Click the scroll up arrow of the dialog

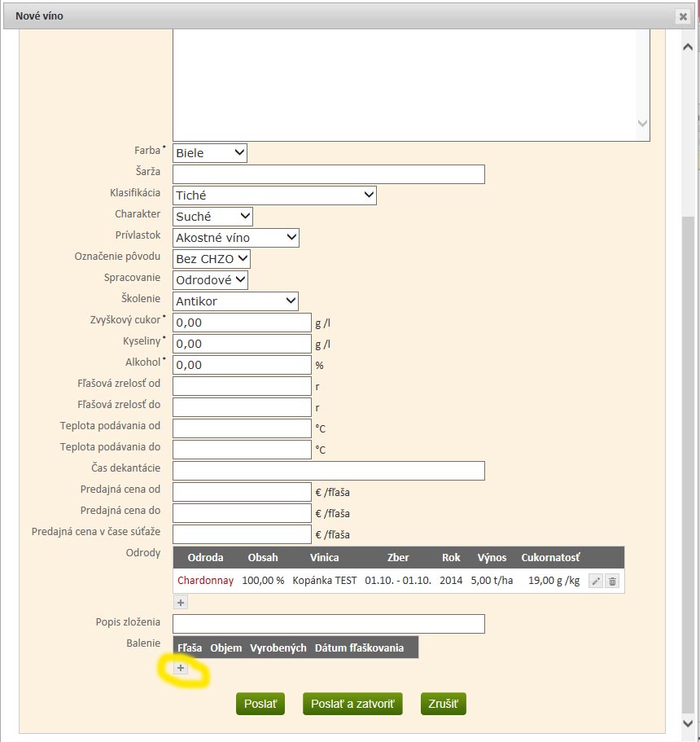tap(688, 47)
